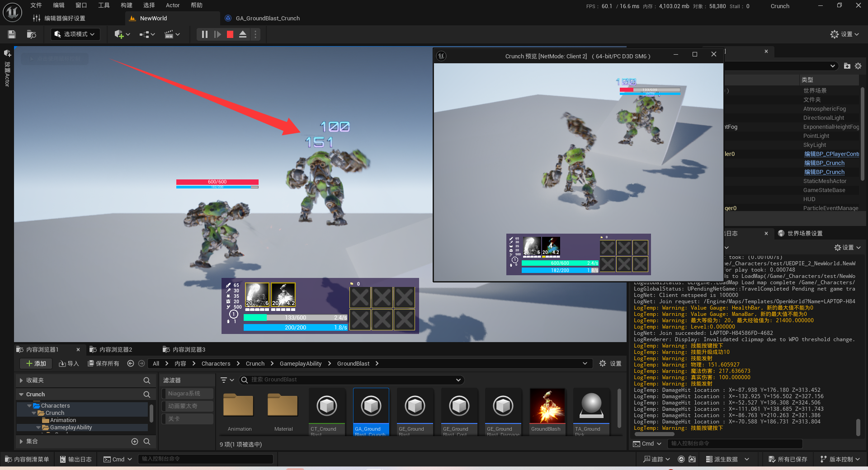Screen dimensions: 868x470
Task: Open the 内容侧滑菜单 content drawer
Action: [x=27, y=459]
